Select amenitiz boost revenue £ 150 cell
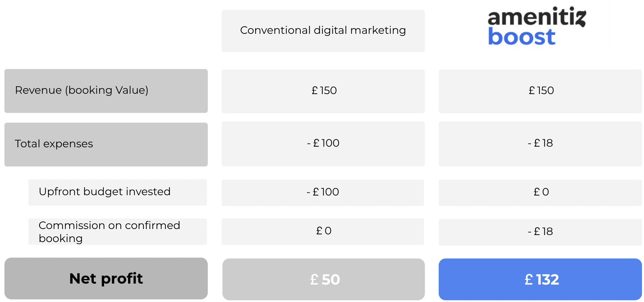Image resolution: width=644 pixels, height=302 pixels. (x=540, y=91)
